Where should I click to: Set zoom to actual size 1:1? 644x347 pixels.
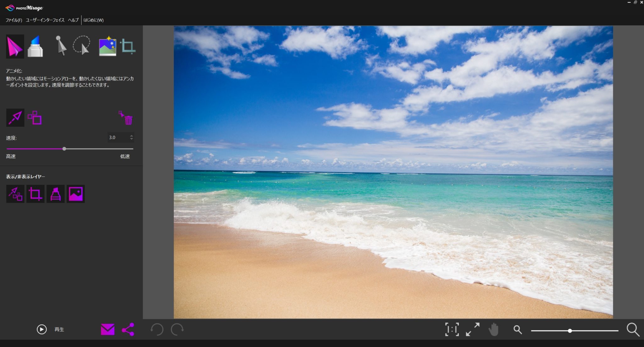tap(452, 329)
